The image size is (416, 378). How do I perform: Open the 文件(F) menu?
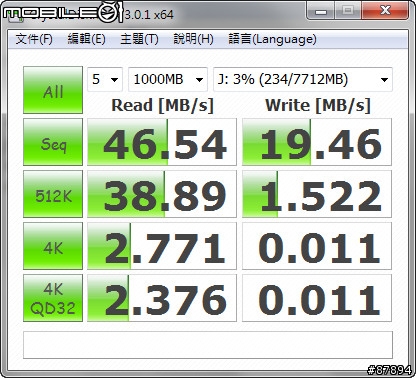[34, 39]
